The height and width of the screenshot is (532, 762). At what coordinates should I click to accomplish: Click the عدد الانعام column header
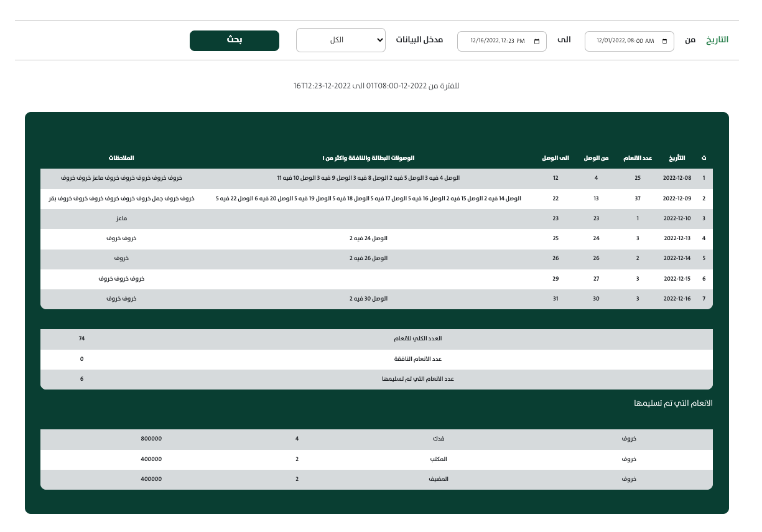coord(638,159)
